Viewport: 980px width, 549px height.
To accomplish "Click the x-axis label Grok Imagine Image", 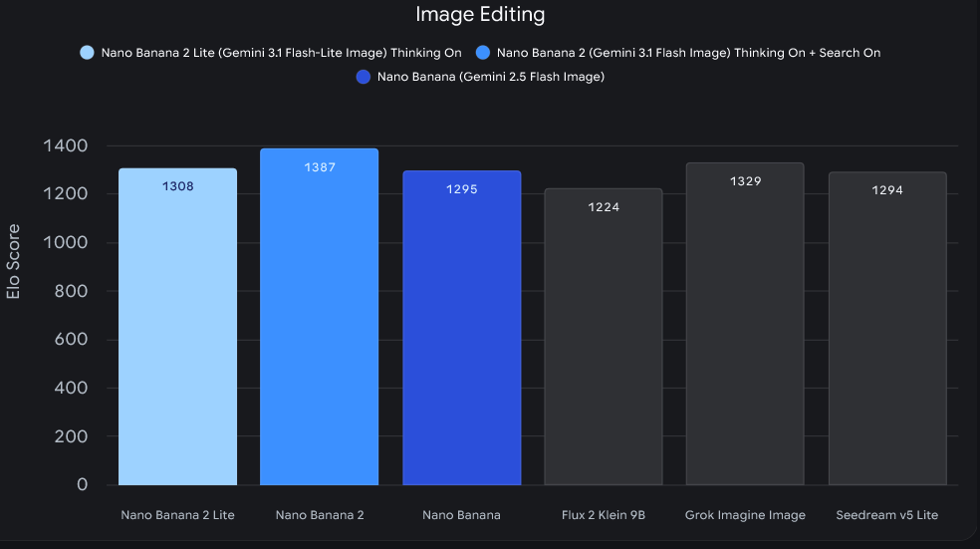I will tap(745, 515).
